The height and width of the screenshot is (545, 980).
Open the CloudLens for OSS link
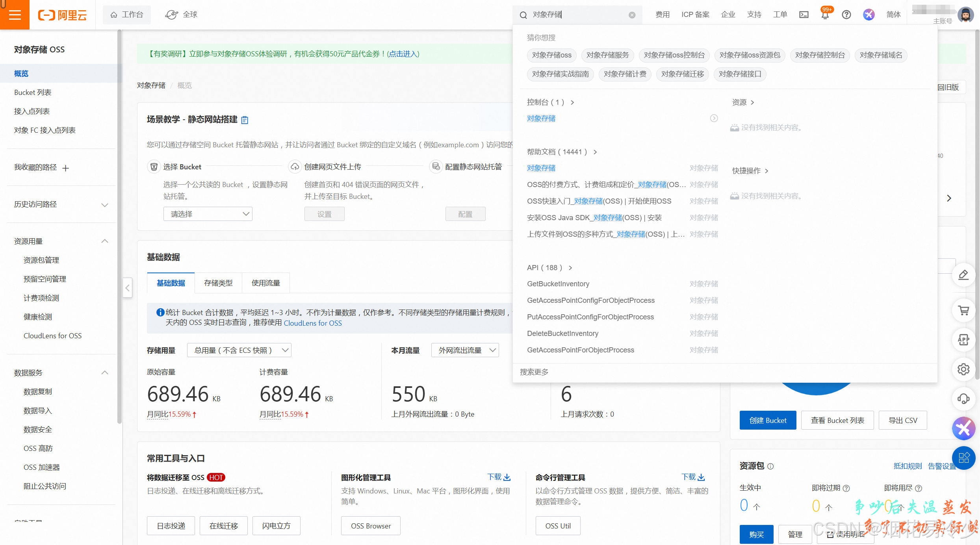coord(312,323)
